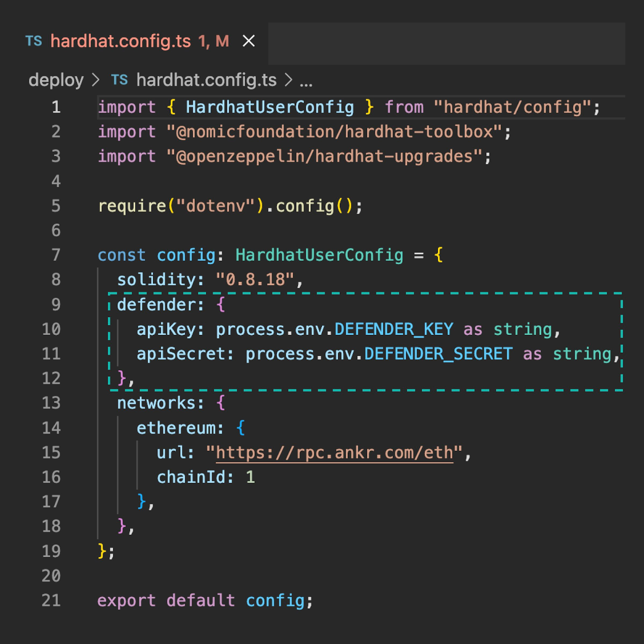Viewport: 644px width, 644px height.
Task: Click the apiKey property name
Action: click(166, 330)
